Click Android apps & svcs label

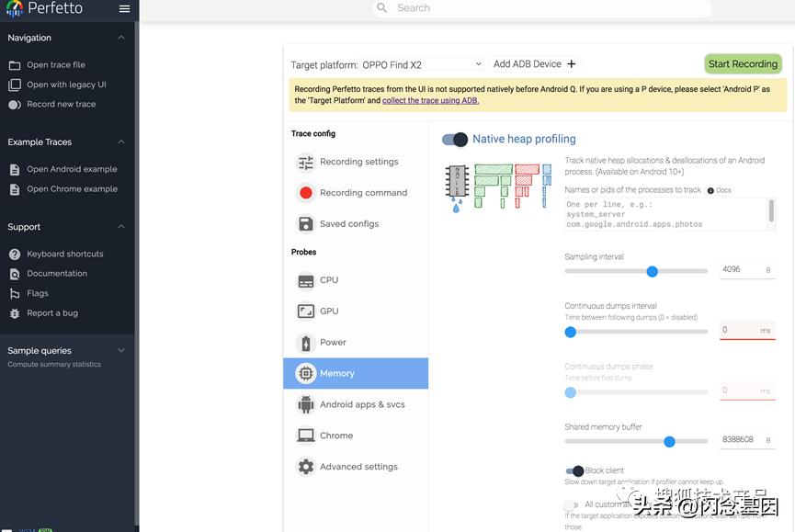[362, 405]
